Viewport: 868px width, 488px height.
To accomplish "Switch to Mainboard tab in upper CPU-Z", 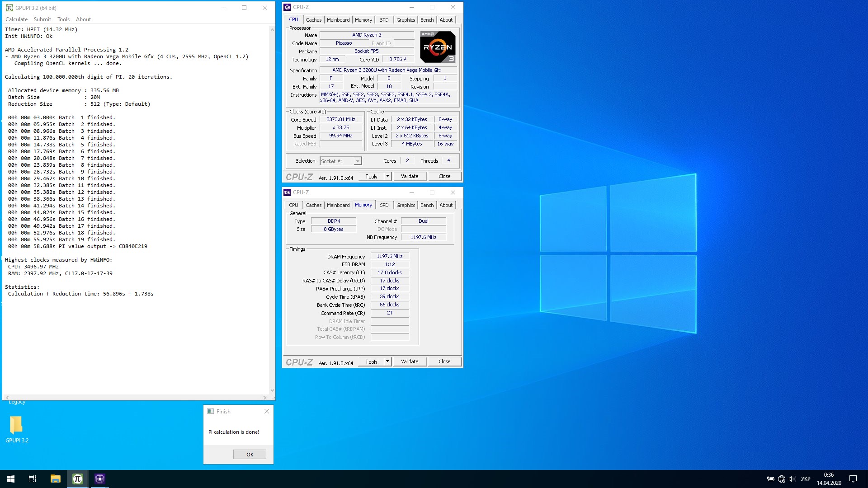I will 338,20.
